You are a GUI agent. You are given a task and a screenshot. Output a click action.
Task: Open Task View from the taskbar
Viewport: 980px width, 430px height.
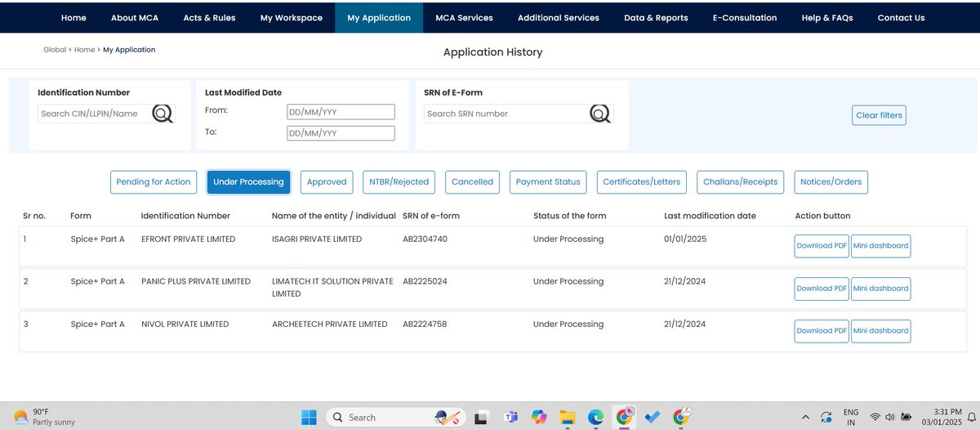[x=482, y=417]
